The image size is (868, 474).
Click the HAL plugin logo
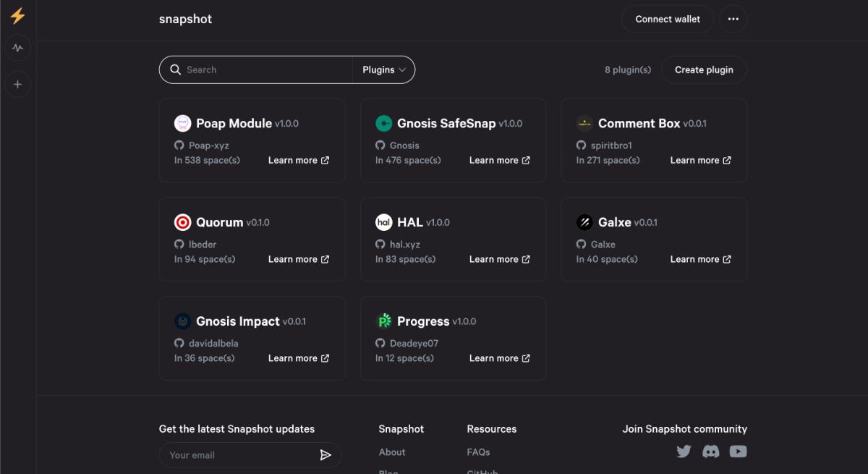click(384, 222)
